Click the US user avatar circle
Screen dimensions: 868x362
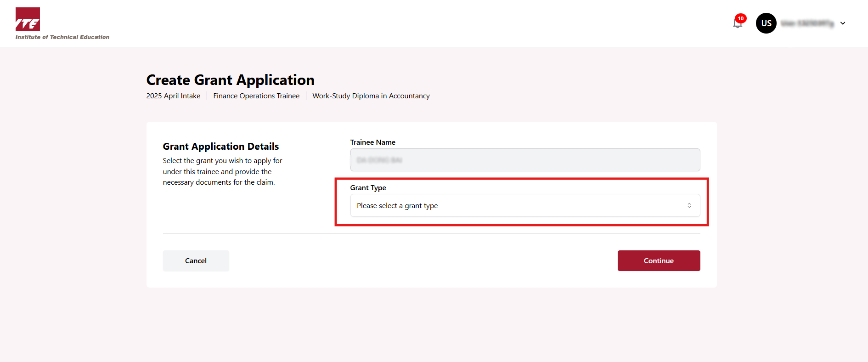point(766,23)
